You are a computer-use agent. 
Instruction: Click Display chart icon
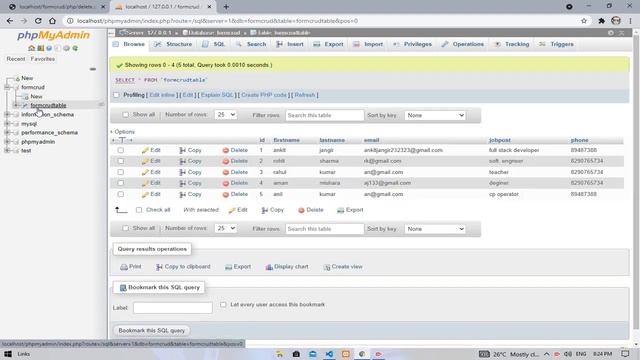[269, 267]
